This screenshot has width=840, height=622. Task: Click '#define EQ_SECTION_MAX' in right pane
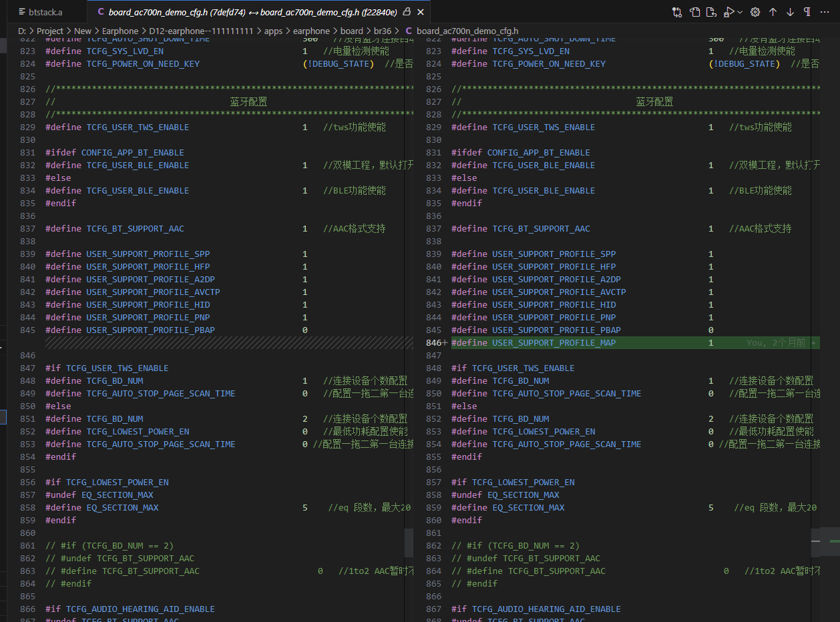[x=507, y=507]
